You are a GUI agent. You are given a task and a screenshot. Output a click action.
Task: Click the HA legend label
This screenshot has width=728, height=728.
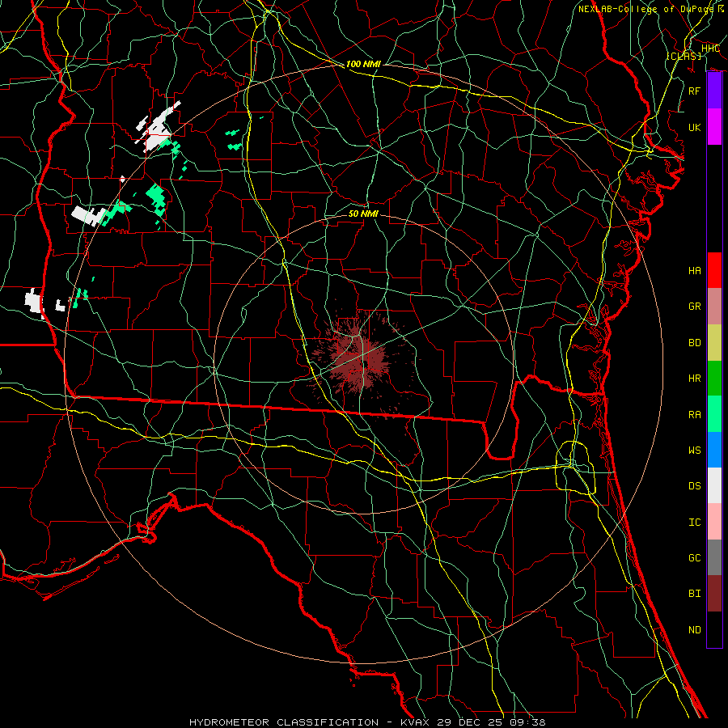[x=695, y=270]
